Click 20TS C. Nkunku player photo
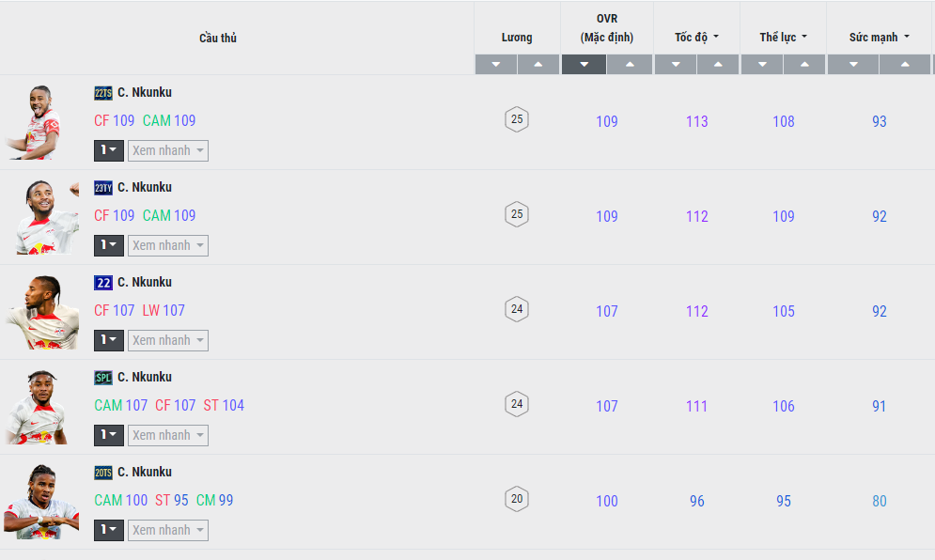 point(41,502)
